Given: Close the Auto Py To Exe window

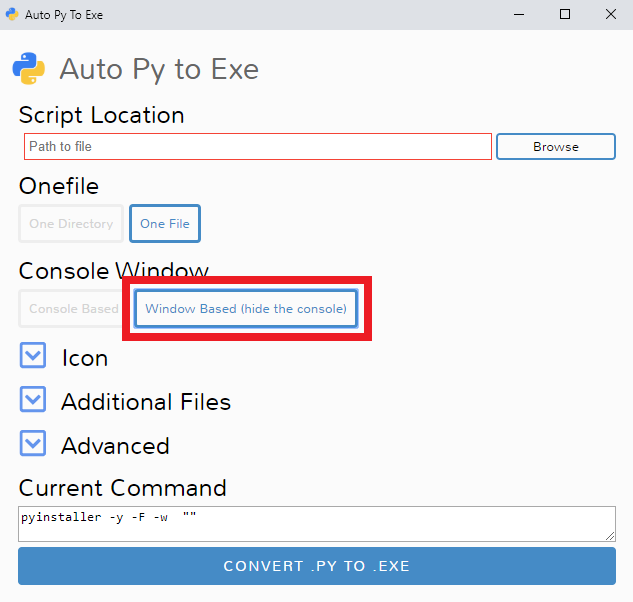Looking at the screenshot, I should (611, 15).
